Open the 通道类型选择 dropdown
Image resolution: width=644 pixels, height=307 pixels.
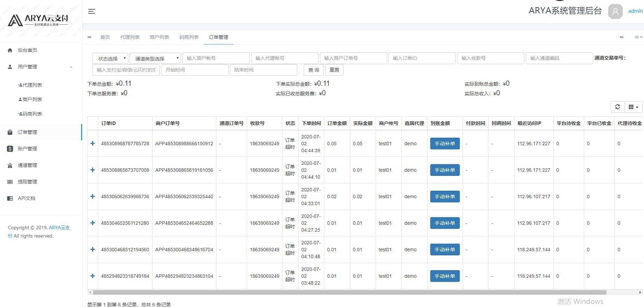tap(155, 59)
